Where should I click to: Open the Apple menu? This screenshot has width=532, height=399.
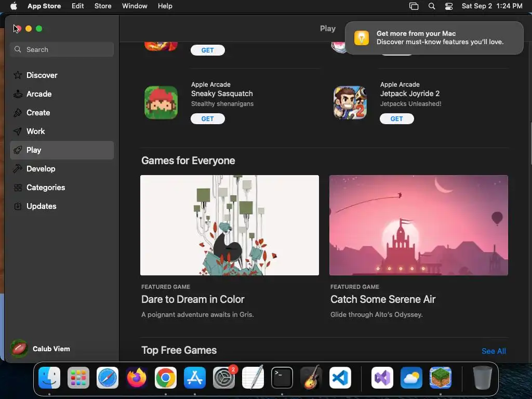pos(14,6)
